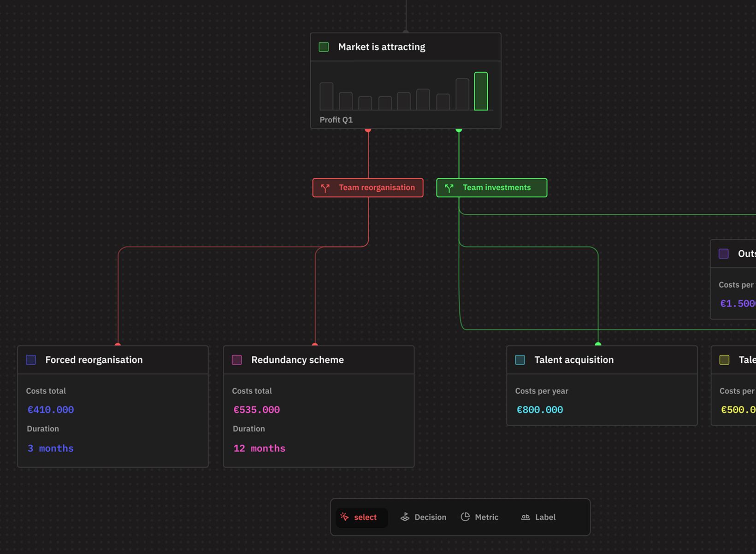Click the Label tool icon
The image size is (756, 554).
coord(526,517)
